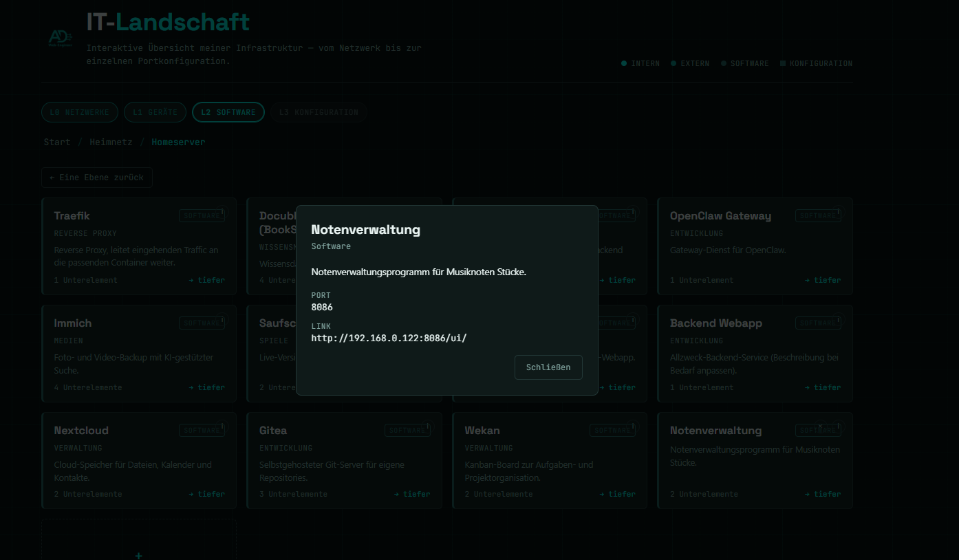Click the Nextcloud card title
The height and width of the screenshot is (560, 959).
(81, 431)
